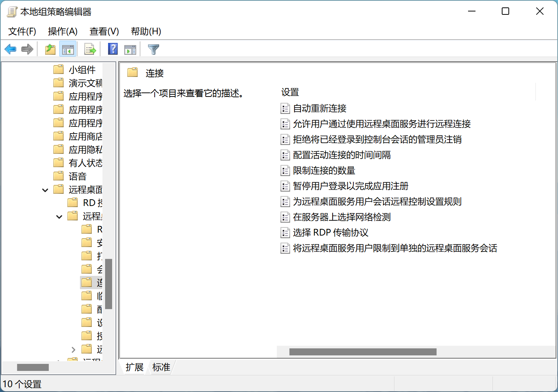This screenshot has width=558, height=392.
Task: Click the Export list toolbar icon
Action: pyautogui.click(x=90, y=49)
